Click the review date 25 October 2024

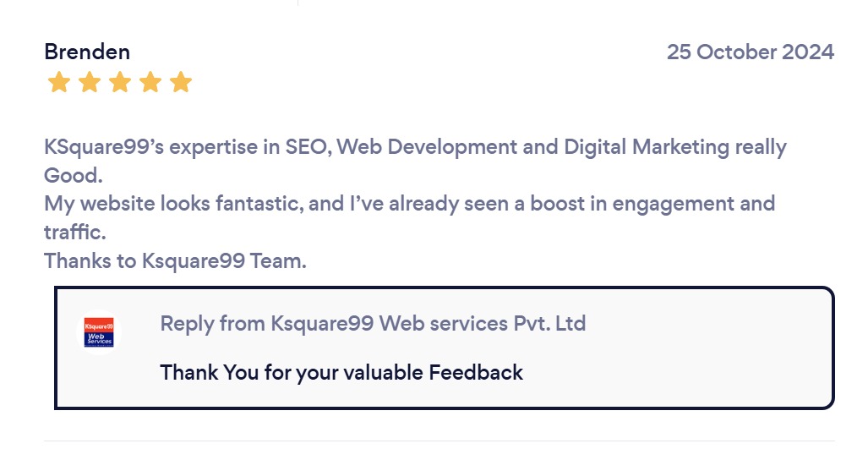pyautogui.click(x=750, y=52)
